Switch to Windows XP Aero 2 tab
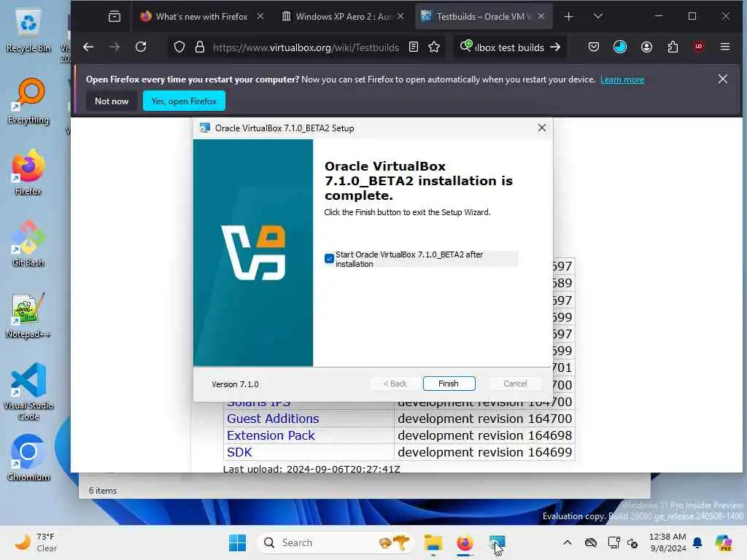 coord(342,17)
